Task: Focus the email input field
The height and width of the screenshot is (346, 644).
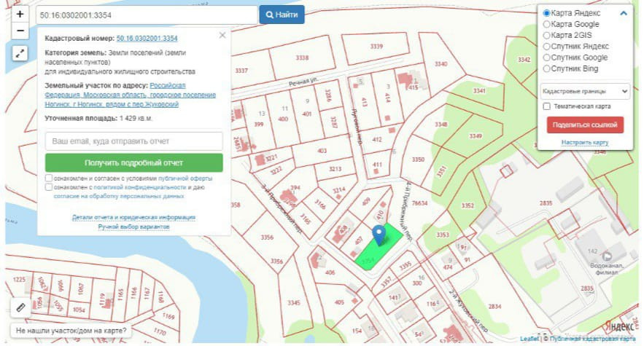Action: pyautogui.click(x=134, y=141)
